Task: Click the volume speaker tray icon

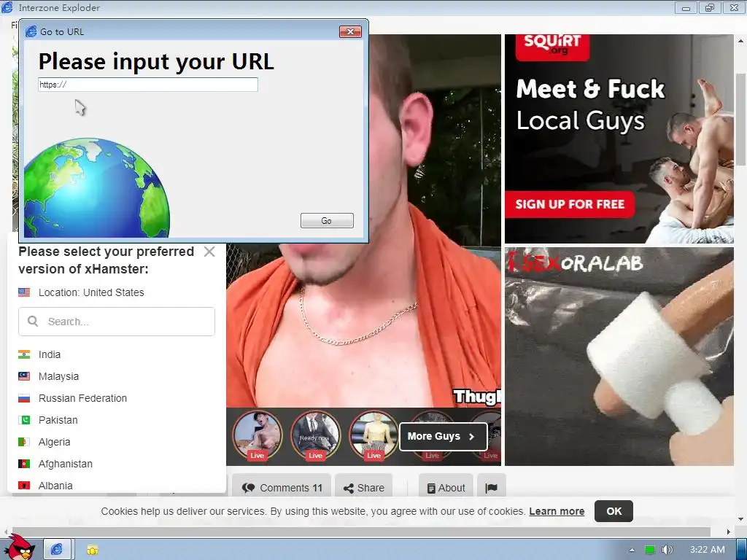Action: (x=667, y=550)
